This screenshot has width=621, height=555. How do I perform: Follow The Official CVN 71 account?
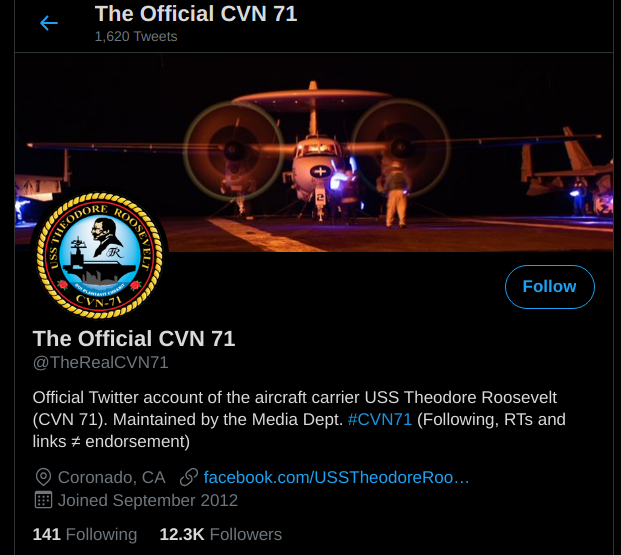(x=550, y=287)
